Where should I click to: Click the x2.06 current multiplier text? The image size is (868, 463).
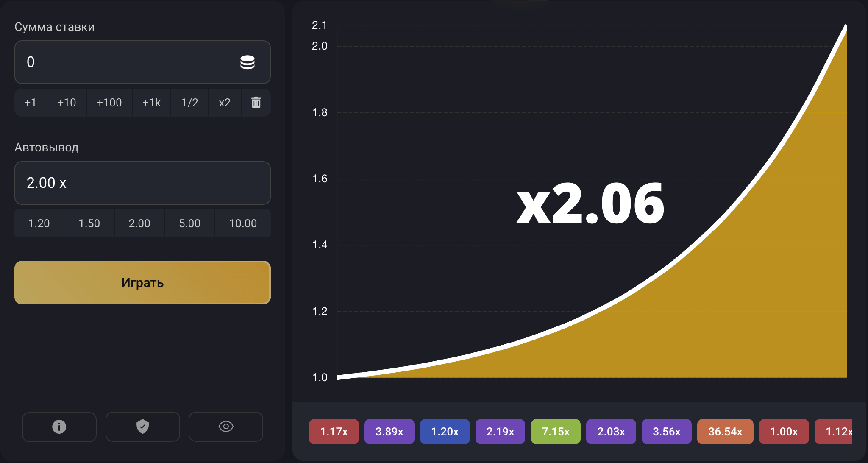click(x=590, y=204)
